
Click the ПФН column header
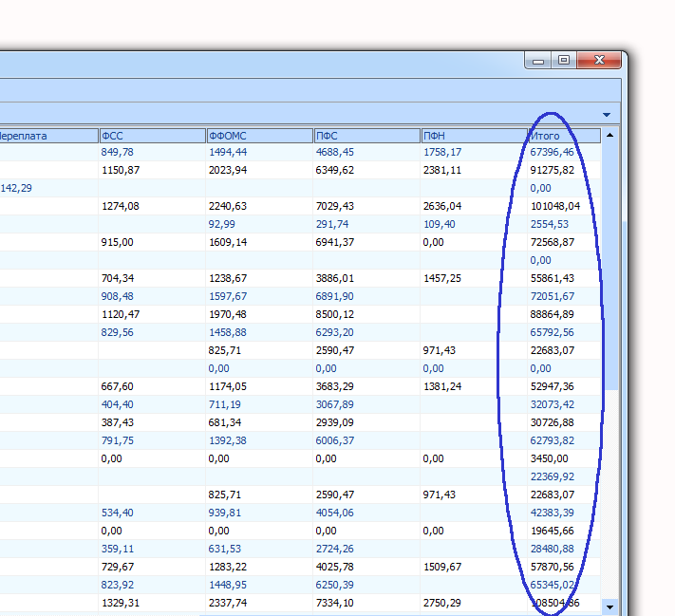tap(474, 136)
